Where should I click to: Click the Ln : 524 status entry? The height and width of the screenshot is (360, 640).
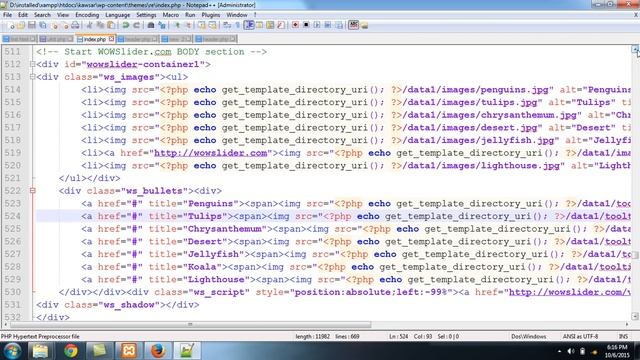point(398,336)
